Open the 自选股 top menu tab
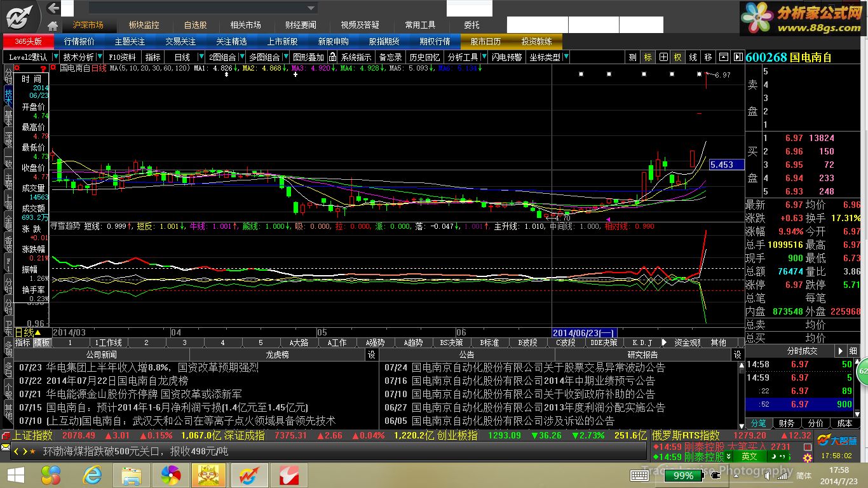Screen dimensions: 868x488 (x=195, y=25)
